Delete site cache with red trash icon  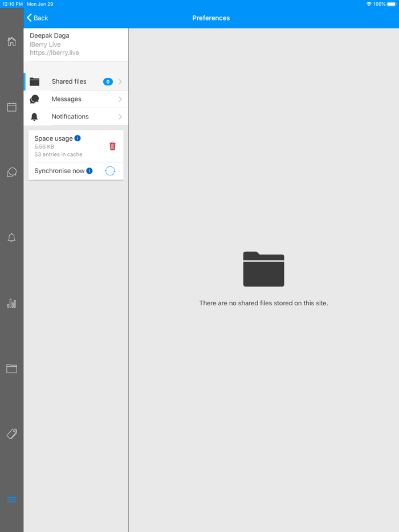click(112, 146)
